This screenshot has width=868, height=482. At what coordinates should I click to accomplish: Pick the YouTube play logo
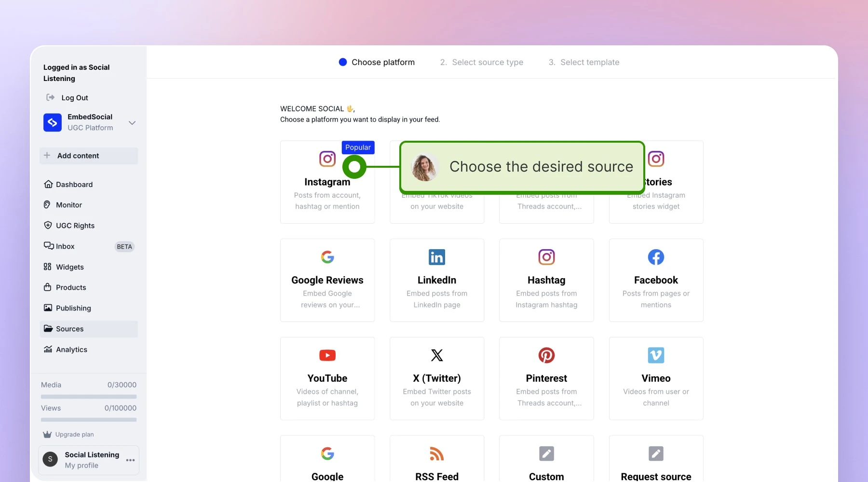coord(327,355)
